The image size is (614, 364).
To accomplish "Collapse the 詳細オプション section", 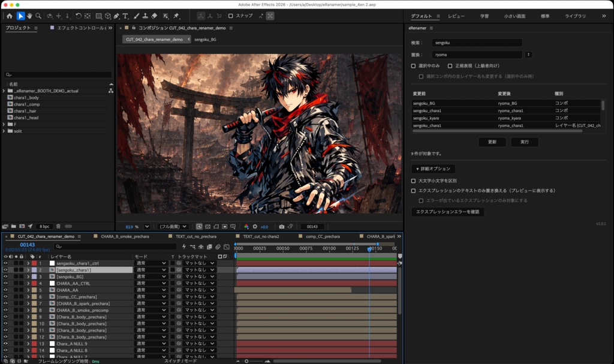I will point(433,169).
